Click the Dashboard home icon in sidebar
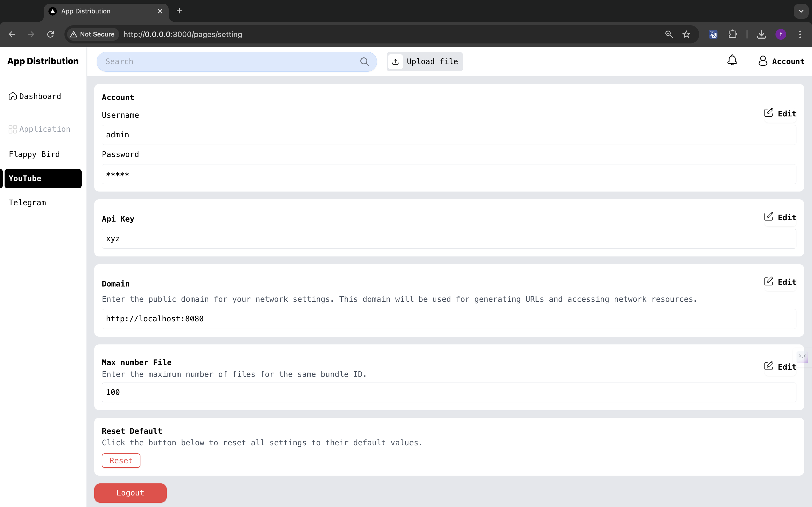This screenshot has height=507, width=812. click(x=13, y=96)
